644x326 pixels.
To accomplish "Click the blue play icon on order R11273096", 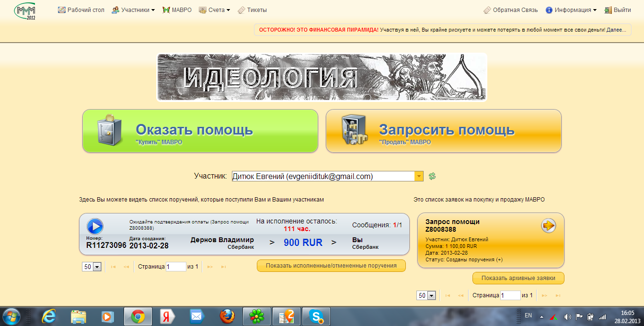I will [x=95, y=226].
